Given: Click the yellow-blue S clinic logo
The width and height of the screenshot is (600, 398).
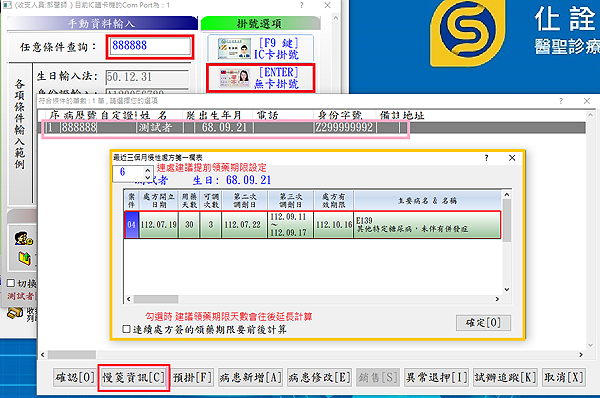Looking at the screenshot, I should pos(468,33).
